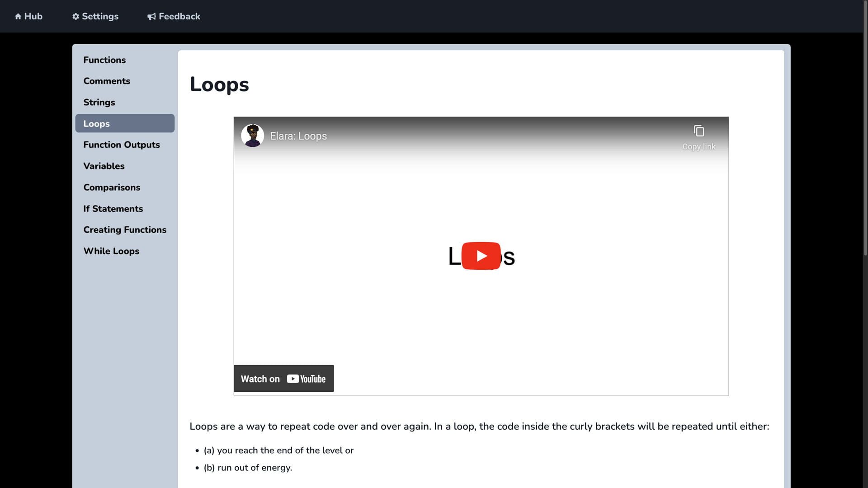The width and height of the screenshot is (868, 488).
Task: Select the highlighted Loops sidebar item
Action: (x=124, y=123)
